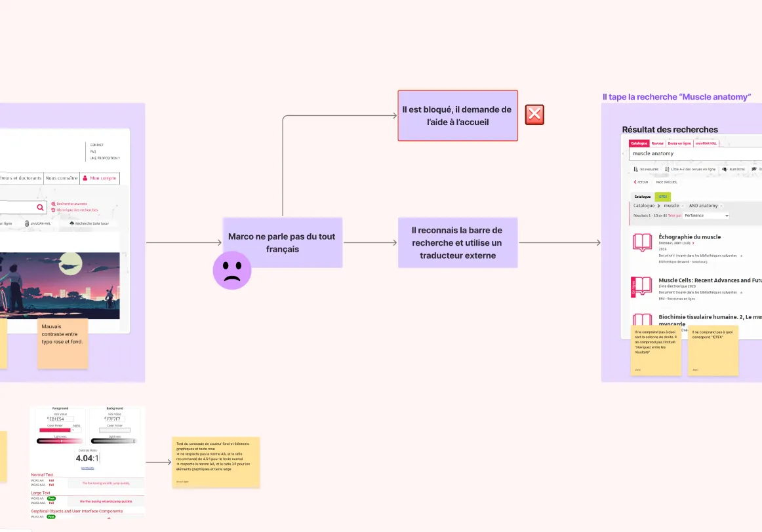Click the magnifier icon in the search bar

(41, 207)
